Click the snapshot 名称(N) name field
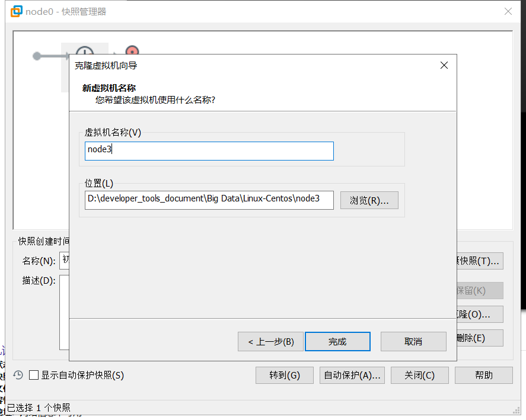Viewport: 526px width, 420px height. [66, 261]
